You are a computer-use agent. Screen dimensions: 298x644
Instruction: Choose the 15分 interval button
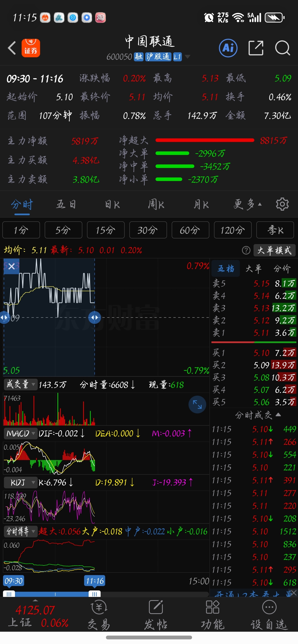[x=106, y=230]
